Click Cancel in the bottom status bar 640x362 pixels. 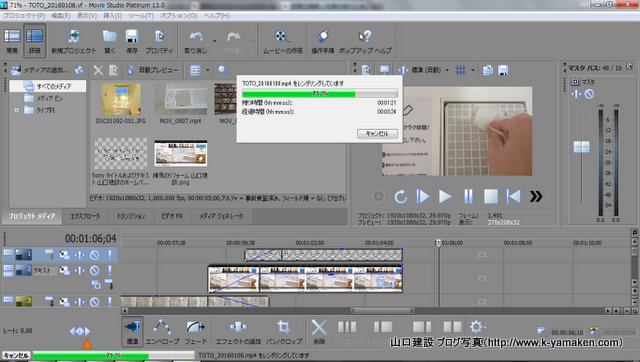[x=16, y=355]
